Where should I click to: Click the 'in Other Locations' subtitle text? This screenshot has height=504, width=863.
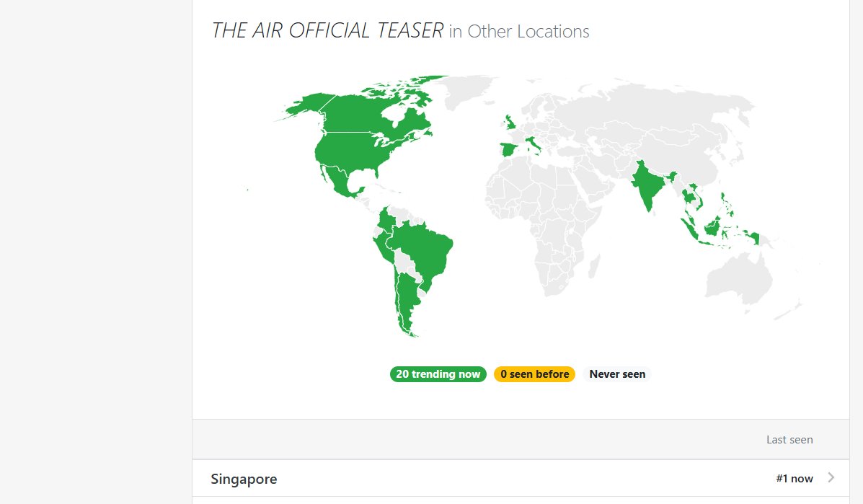pyautogui.click(x=519, y=31)
